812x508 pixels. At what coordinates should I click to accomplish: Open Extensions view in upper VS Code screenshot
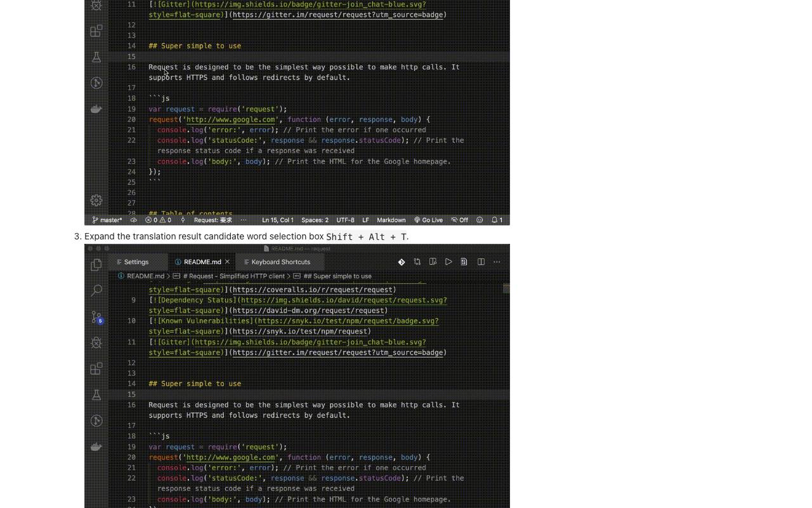click(x=96, y=31)
